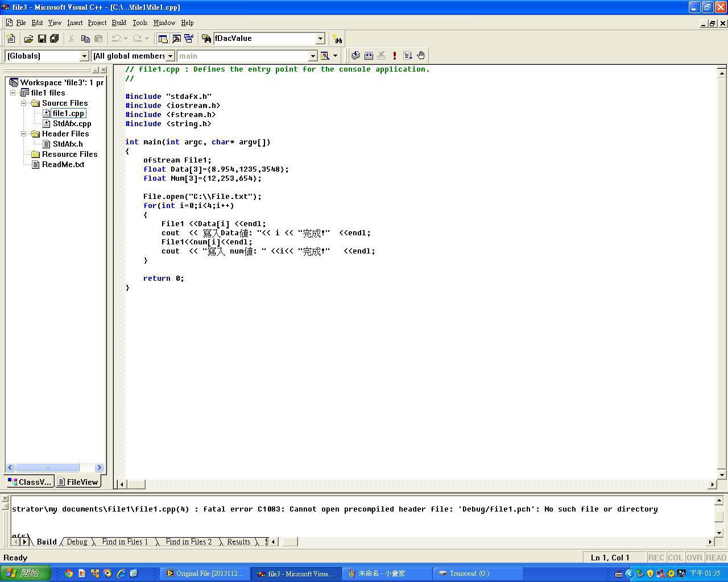The image size is (728, 582).
Task: Select StdAfx.h in the file tree
Action: [x=68, y=144]
